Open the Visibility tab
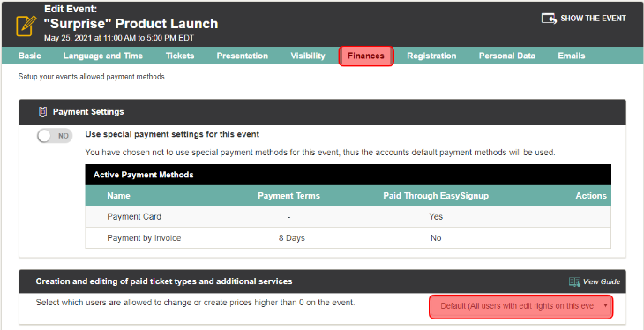The image size is (644, 330). click(x=308, y=56)
